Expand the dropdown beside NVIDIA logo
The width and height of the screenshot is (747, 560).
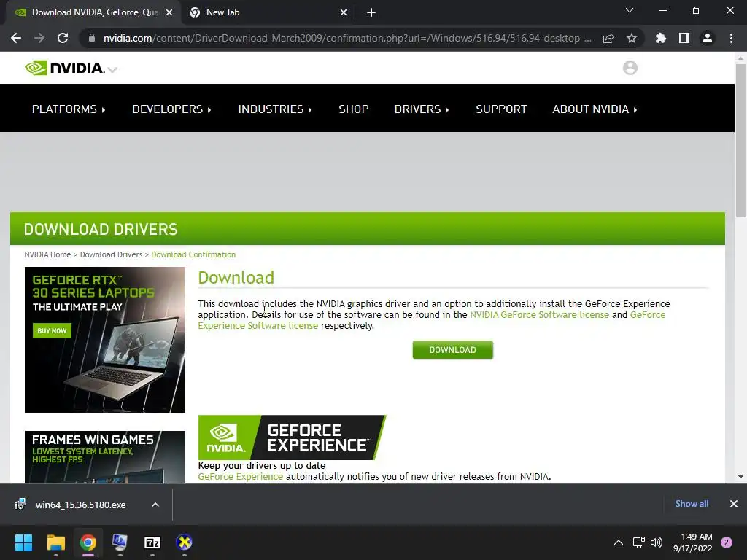coord(112,70)
